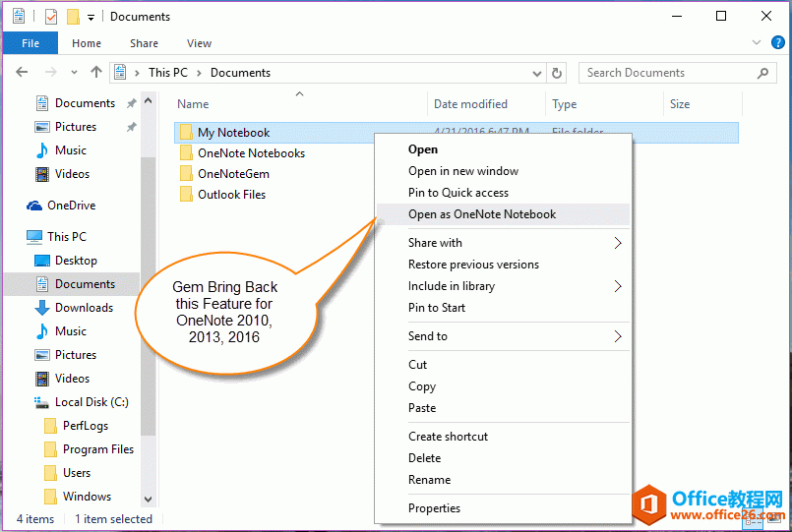
Task: Click navigation pane scroll up arrow
Action: pyautogui.click(x=148, y=101)
